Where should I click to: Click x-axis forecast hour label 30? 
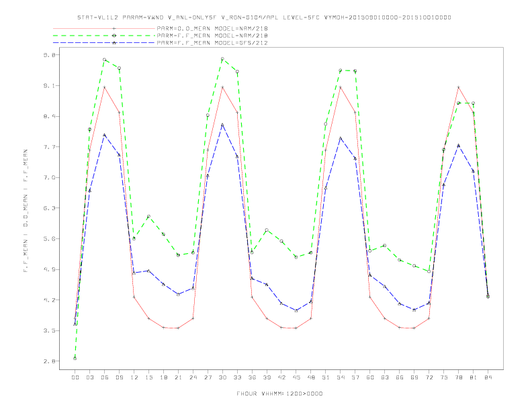[x=222, y=377]
